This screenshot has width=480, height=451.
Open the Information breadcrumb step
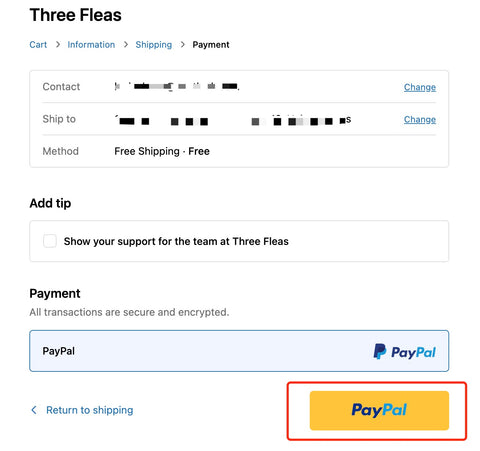pyautogui.click(x=91, y=45)
